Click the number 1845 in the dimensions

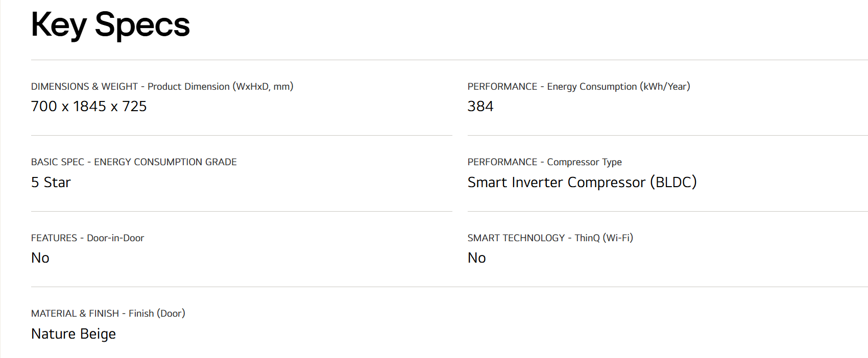89,106
